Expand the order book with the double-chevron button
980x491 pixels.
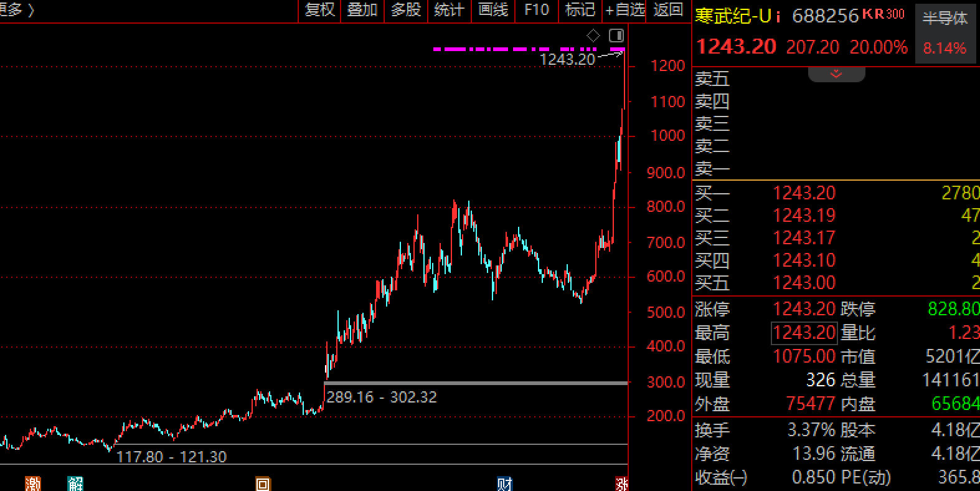pyautogui.click(x=836, y=74)
